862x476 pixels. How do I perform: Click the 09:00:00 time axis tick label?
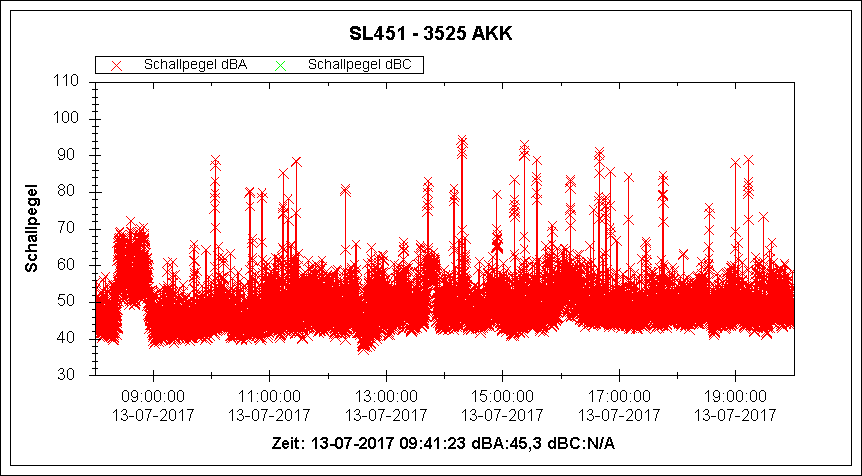152,396
